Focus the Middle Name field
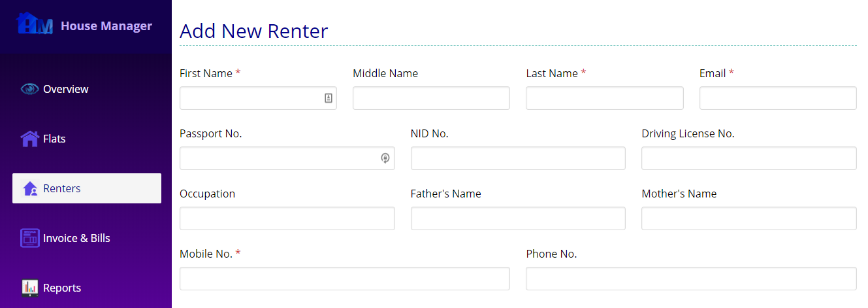868x308 pixels. 431,98
